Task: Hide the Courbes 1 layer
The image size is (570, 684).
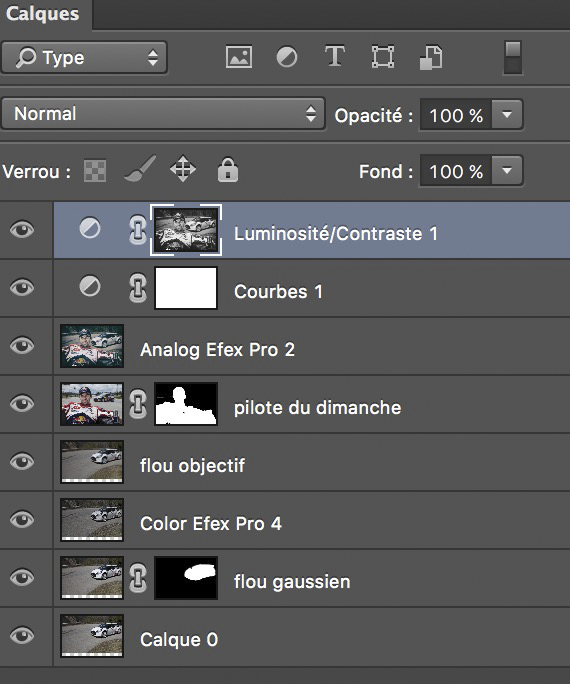Action: pyautogui.click(x=22, y=288)
